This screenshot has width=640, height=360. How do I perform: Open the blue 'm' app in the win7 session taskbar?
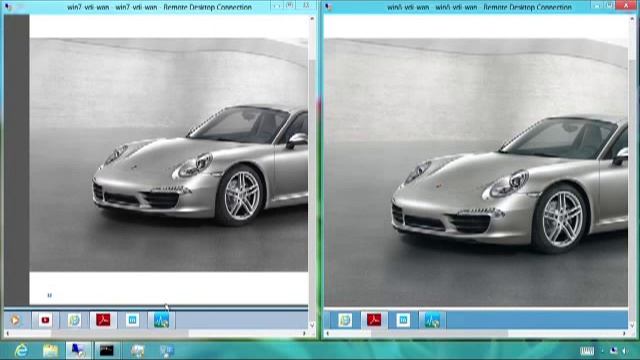point(132,320)
